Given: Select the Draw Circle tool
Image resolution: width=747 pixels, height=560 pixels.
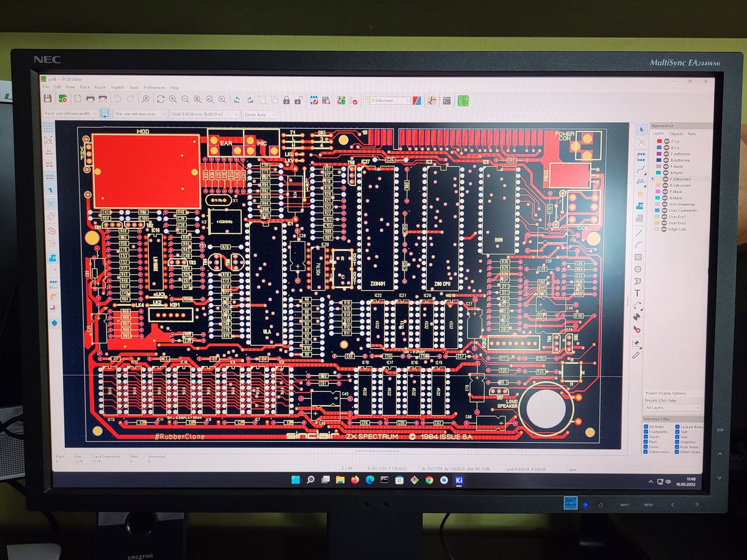Looking at the screenshot, I should pos(638,269).
